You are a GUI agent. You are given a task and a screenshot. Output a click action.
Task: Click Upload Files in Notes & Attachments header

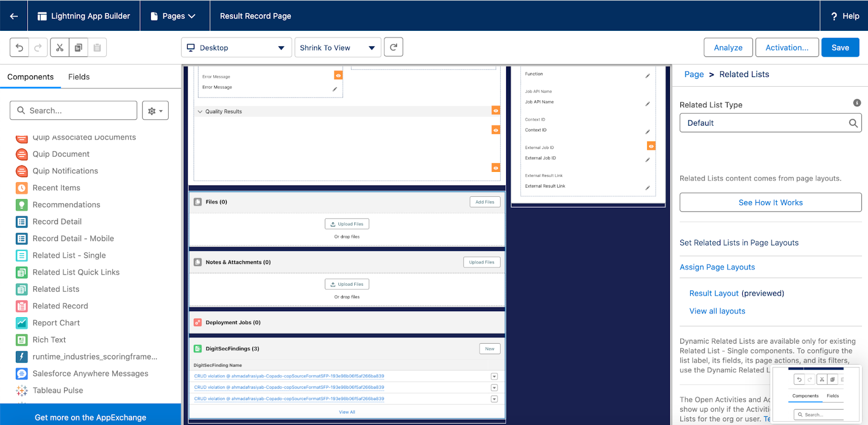pos(482,262)
